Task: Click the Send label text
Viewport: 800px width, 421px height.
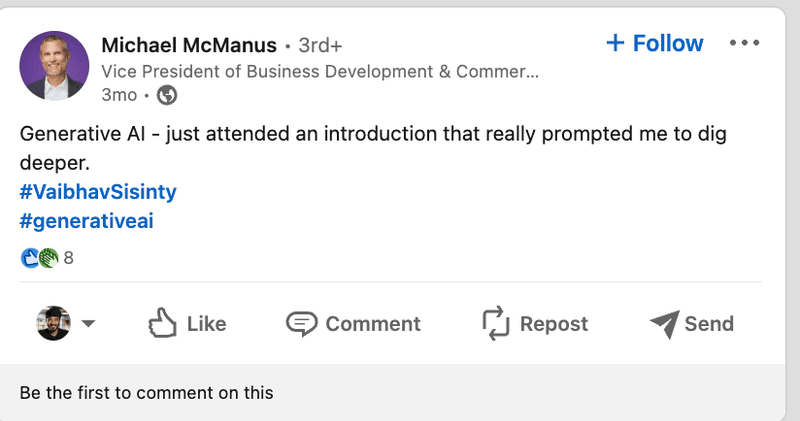Action: click(x=709, y=324)
